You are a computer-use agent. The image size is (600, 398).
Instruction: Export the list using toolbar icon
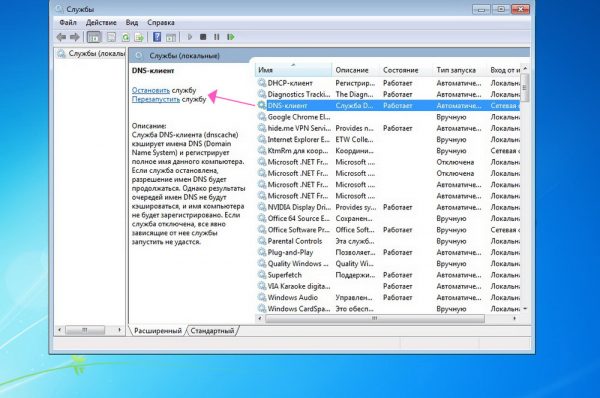(x=139, y=37)
